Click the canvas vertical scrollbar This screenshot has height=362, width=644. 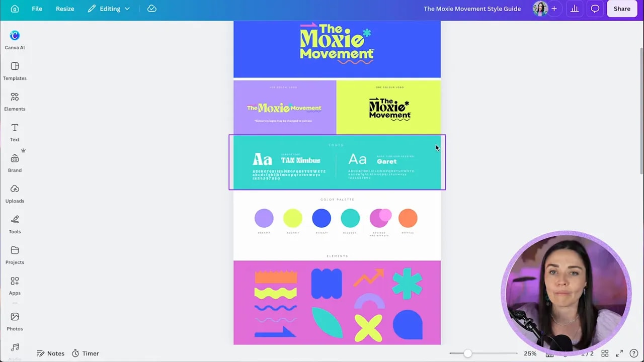pyautogui.click(x=641, y=111)
